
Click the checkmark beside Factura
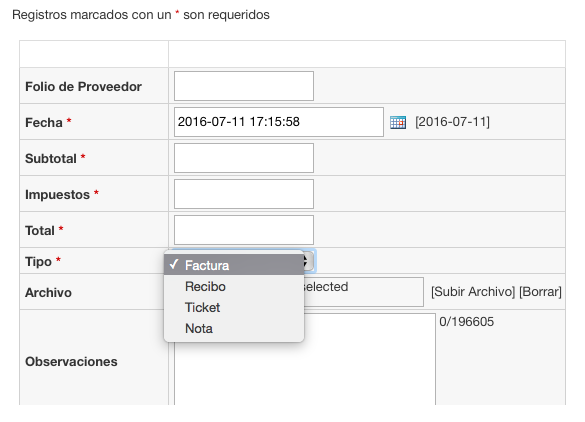point(174,264)
